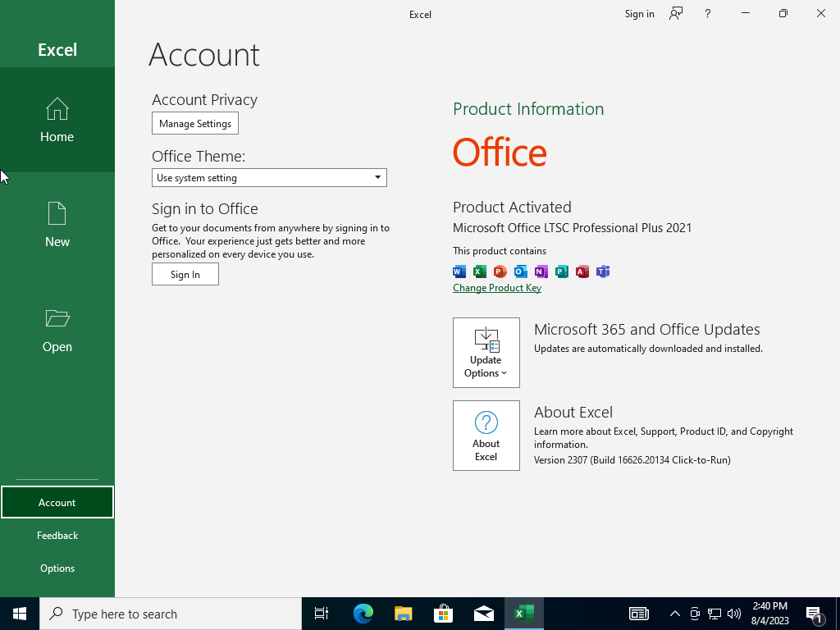Click the Update Options download icon
Viewport: 840px width, 630px height.
(486, 340)
